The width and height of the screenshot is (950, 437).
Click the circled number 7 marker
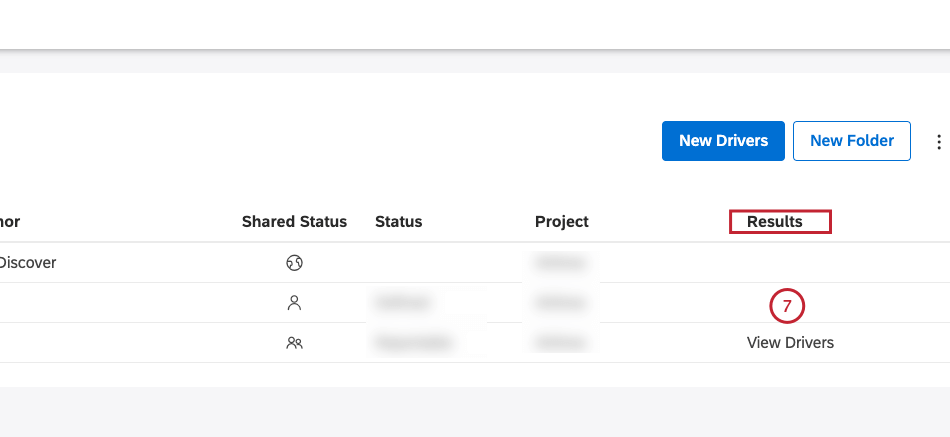coord(787,306)
